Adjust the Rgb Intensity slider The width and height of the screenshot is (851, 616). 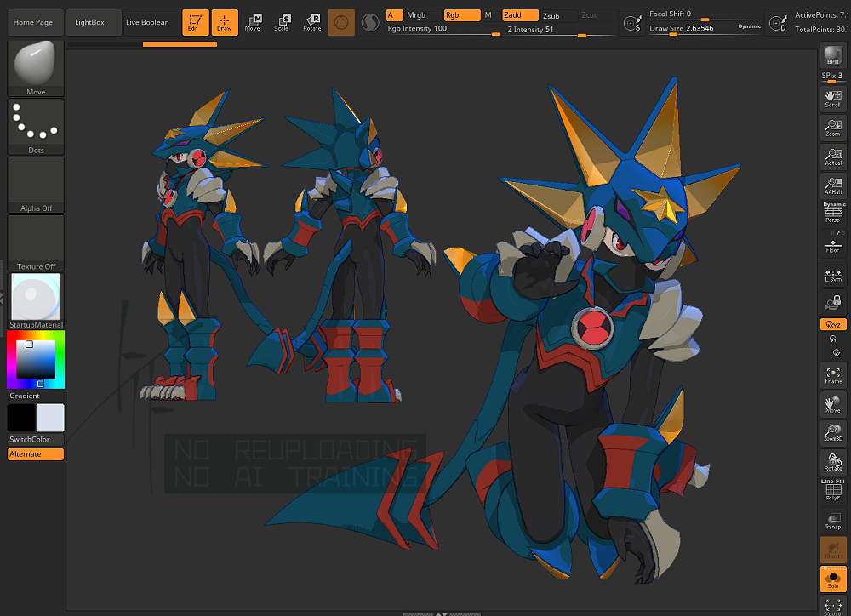click(443, 29)
